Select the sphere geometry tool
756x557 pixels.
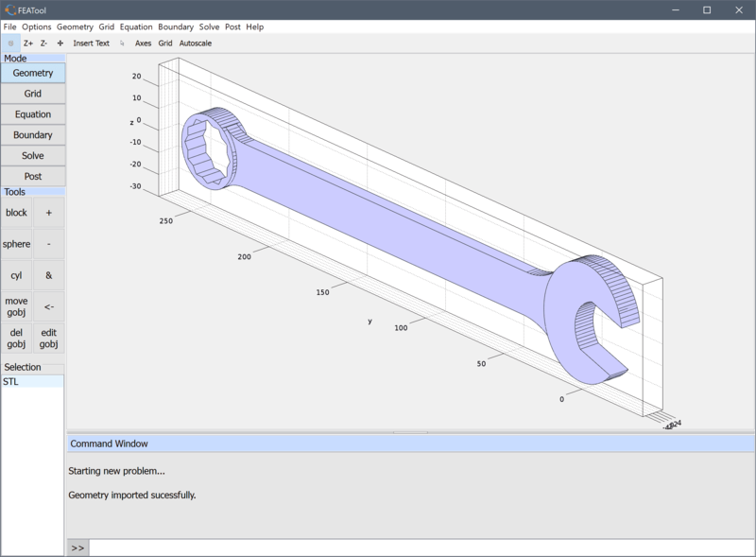click(16, 244)
